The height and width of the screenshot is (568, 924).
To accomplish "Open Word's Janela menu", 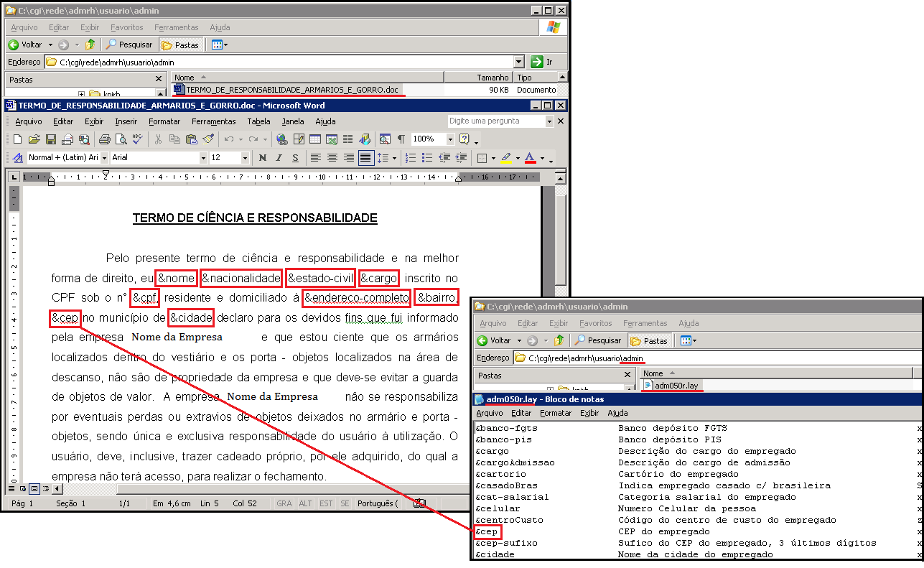I will [293, 121].
